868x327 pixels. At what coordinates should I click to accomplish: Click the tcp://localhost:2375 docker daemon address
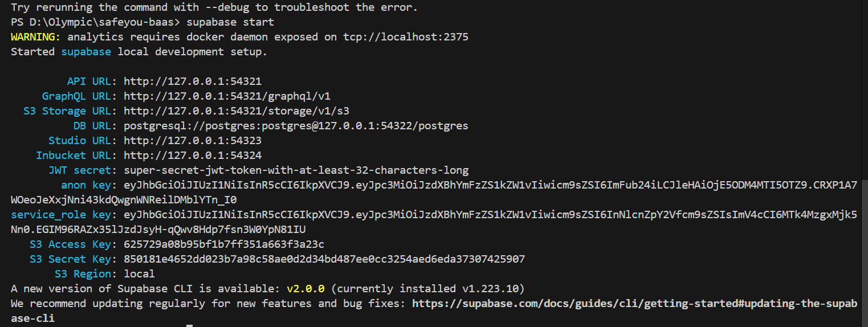pyautogui.click(x=405, y=37)
